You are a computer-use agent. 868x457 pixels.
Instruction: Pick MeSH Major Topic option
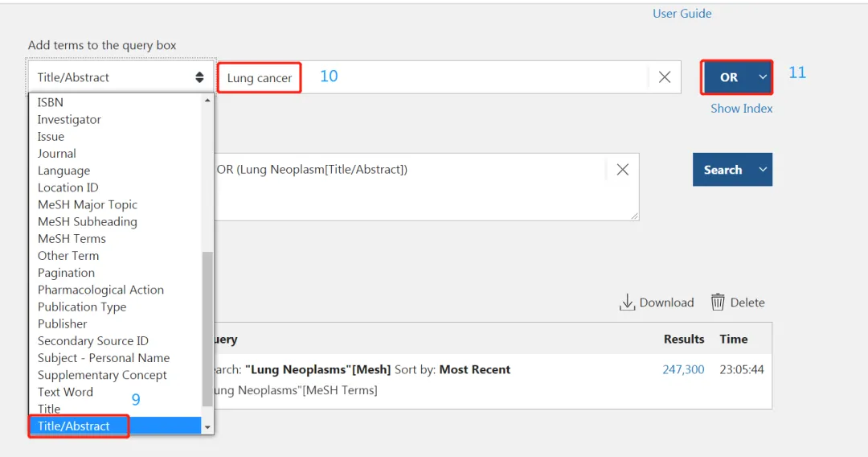[x=116, y=204]
